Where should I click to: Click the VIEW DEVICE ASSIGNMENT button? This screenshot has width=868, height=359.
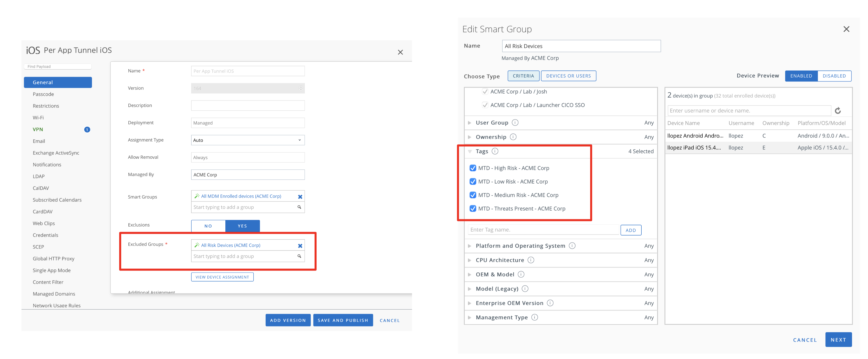(222, 277)
